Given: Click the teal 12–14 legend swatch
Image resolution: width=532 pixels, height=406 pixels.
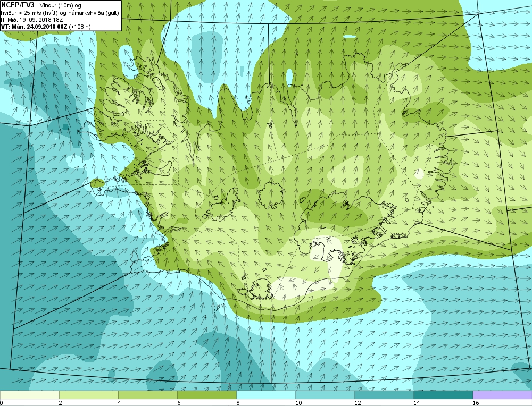Looking at the screenshot, I should (384, 395).
